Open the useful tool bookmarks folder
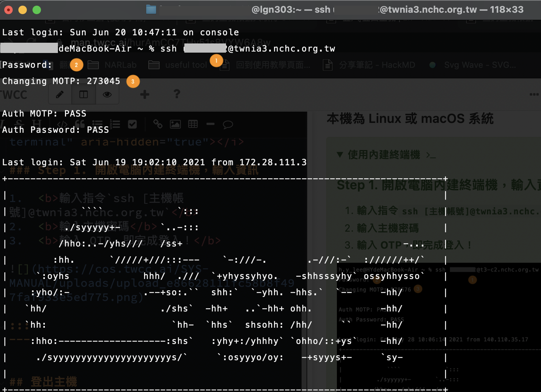Screen dimensions: 541x392 (x=178, y=65)
